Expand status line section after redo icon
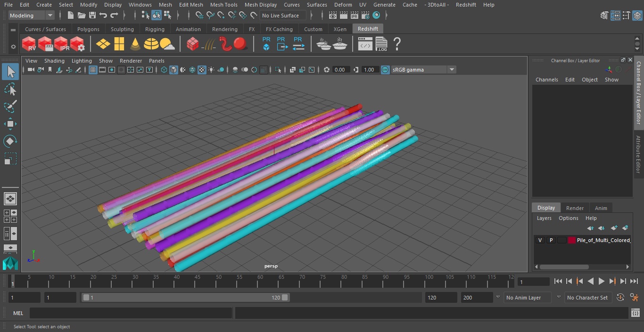 [125, 16]
